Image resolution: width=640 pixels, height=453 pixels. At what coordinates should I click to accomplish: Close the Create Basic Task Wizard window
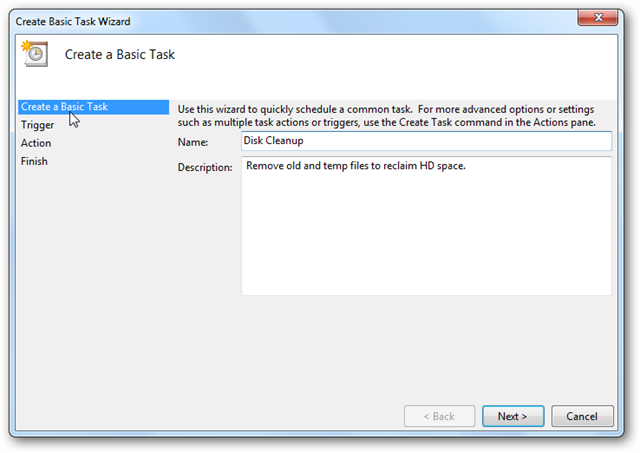click(x=598, y=18)
